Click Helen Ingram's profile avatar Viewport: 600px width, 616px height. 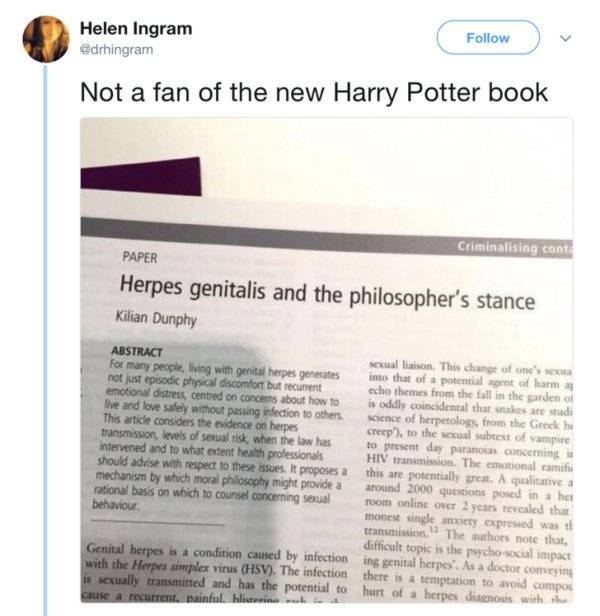[x=46, y=39]
